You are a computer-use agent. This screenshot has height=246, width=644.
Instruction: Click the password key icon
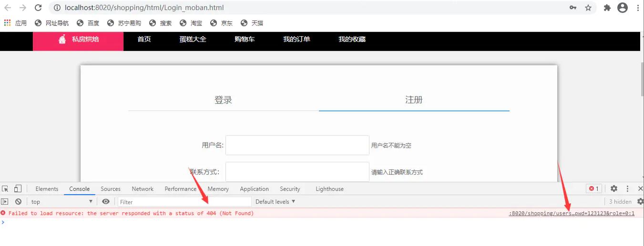(x=573, y=8)
